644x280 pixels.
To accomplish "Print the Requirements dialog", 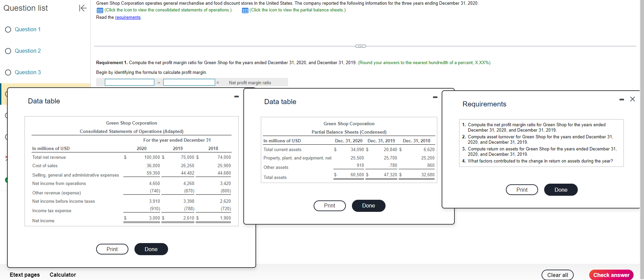I will pyautogui.click(x=522, y=190).
